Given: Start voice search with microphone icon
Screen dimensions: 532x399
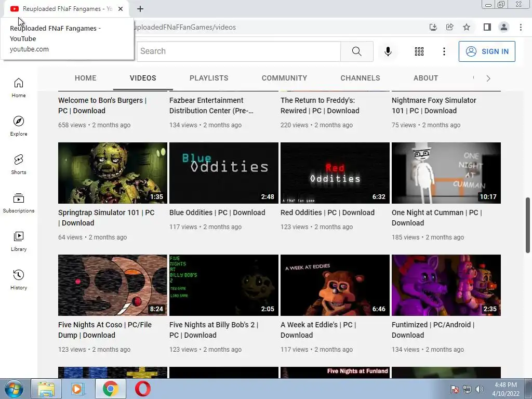Looking at the screenshot, I should [388, 51].
